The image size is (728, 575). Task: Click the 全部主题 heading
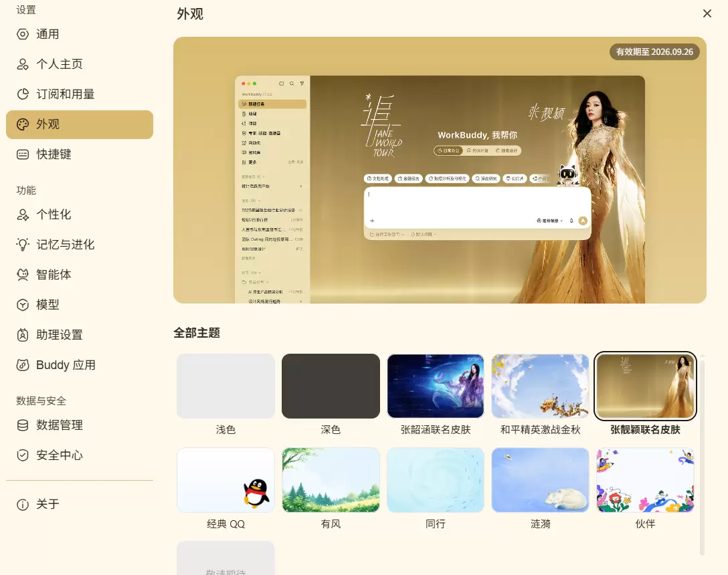click(x=197, y=333)
